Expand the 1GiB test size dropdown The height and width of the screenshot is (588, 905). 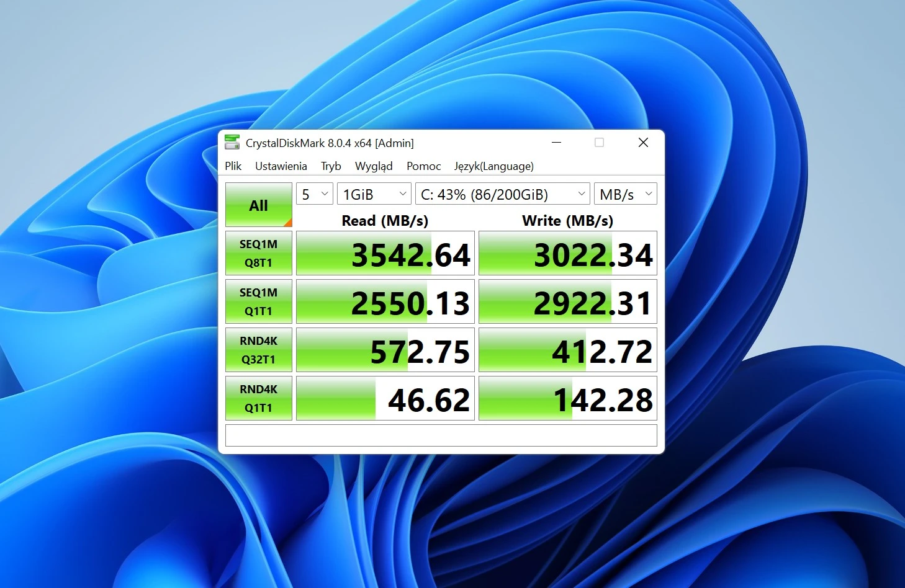(374, 194)
